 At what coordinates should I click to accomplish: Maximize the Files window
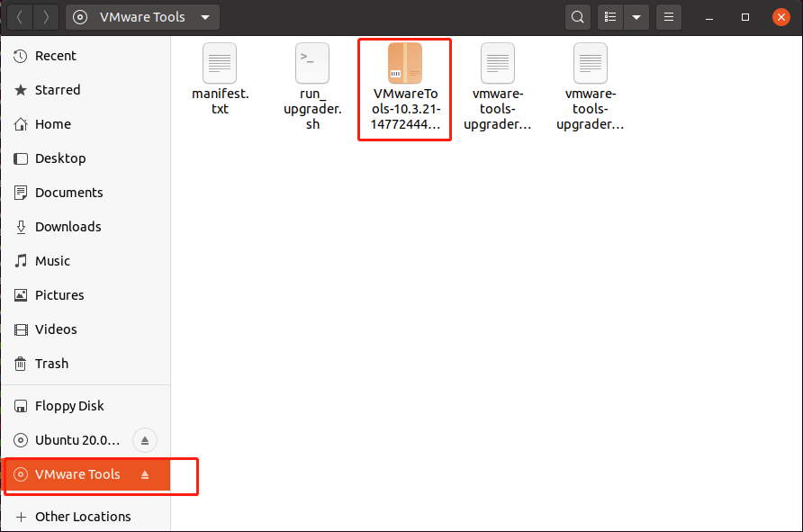tap(745, 17)
